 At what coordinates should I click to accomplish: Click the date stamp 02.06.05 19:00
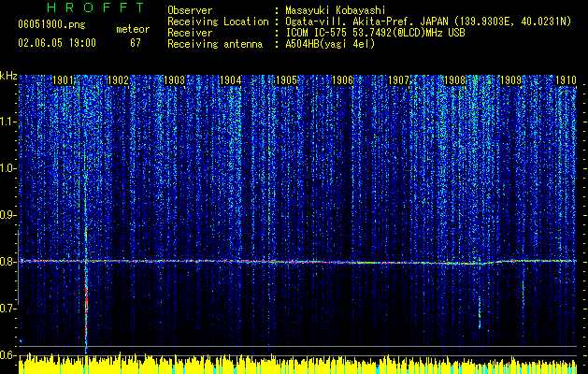tap(57, 43)
